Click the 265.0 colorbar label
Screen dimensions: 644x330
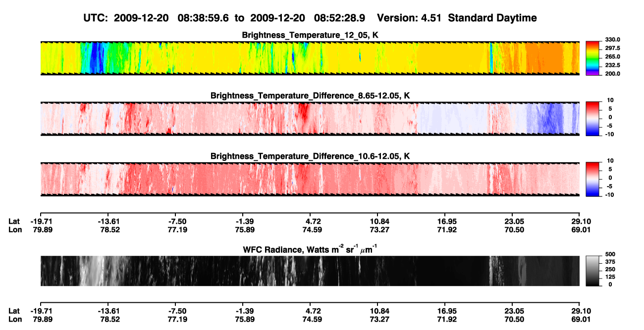613,57
